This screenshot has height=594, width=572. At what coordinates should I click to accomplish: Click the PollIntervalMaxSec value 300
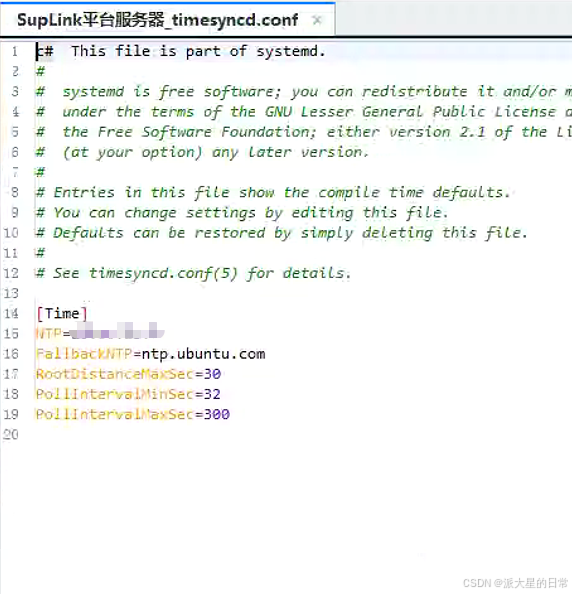[217, 414]
